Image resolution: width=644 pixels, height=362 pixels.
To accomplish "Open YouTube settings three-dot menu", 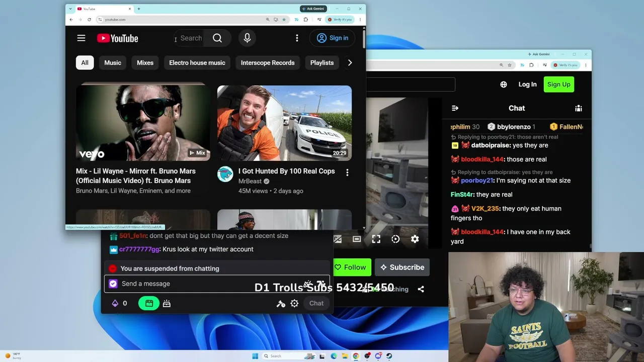I will coord(297,38).
